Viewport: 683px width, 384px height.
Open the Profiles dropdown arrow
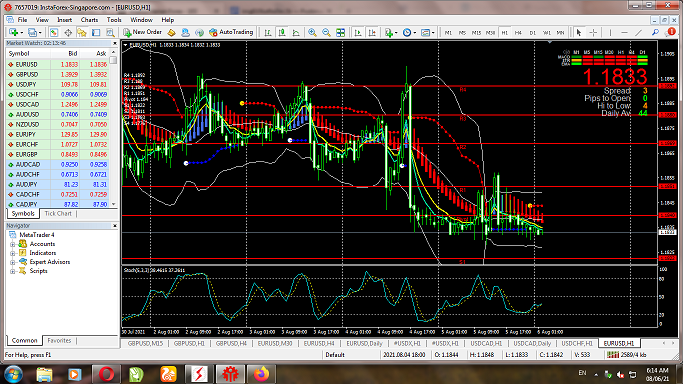40,33
